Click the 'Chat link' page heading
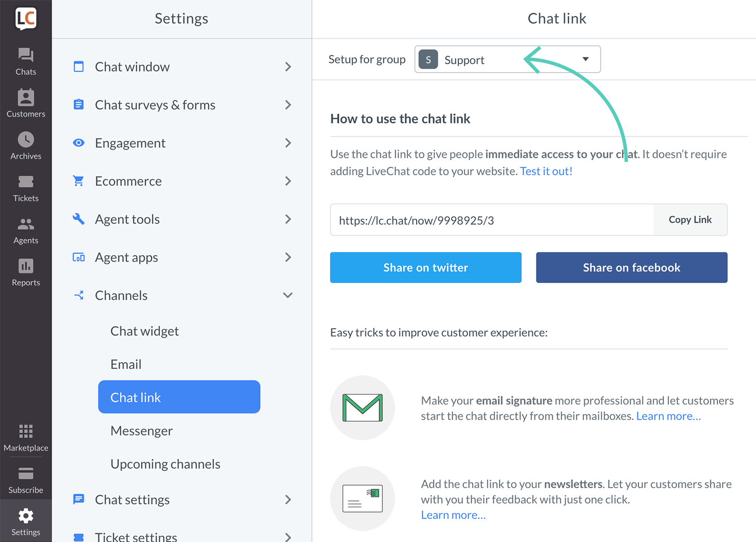756x542 pixels. coord(557,19)
